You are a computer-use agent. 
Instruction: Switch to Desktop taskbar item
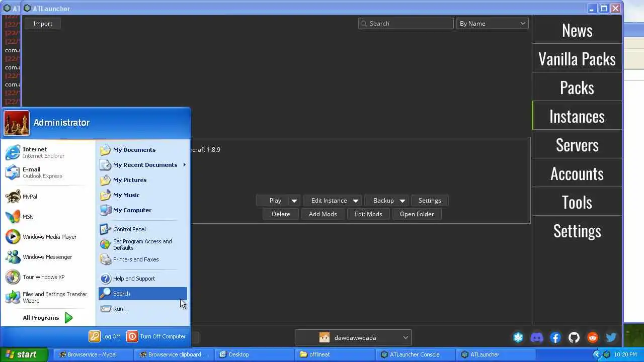[254, 354]
